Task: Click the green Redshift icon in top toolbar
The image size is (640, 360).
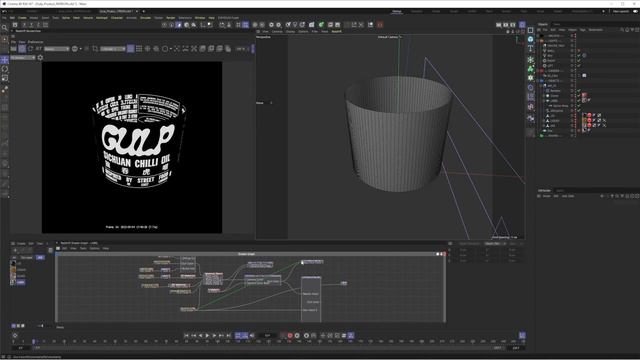Action: [x=321, y=25]
